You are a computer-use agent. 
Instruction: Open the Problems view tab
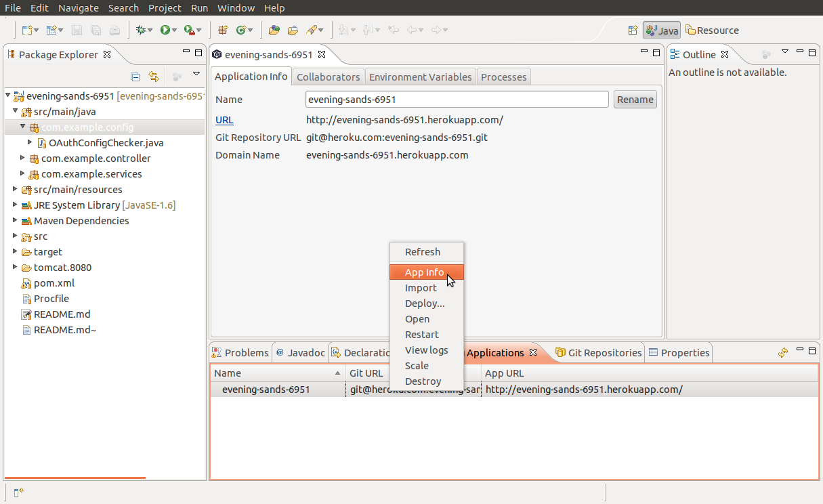240,352
